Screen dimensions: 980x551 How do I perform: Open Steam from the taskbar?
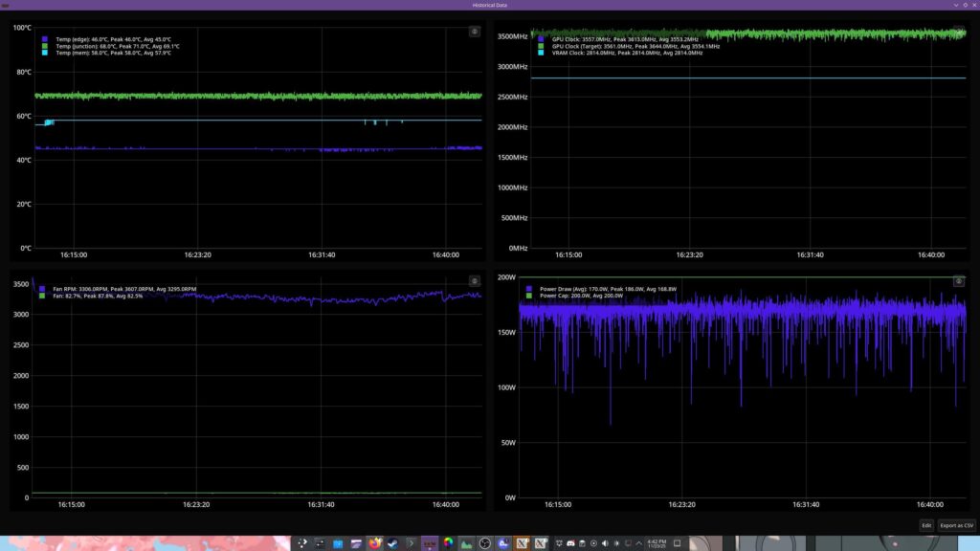(x=392, y=543)
